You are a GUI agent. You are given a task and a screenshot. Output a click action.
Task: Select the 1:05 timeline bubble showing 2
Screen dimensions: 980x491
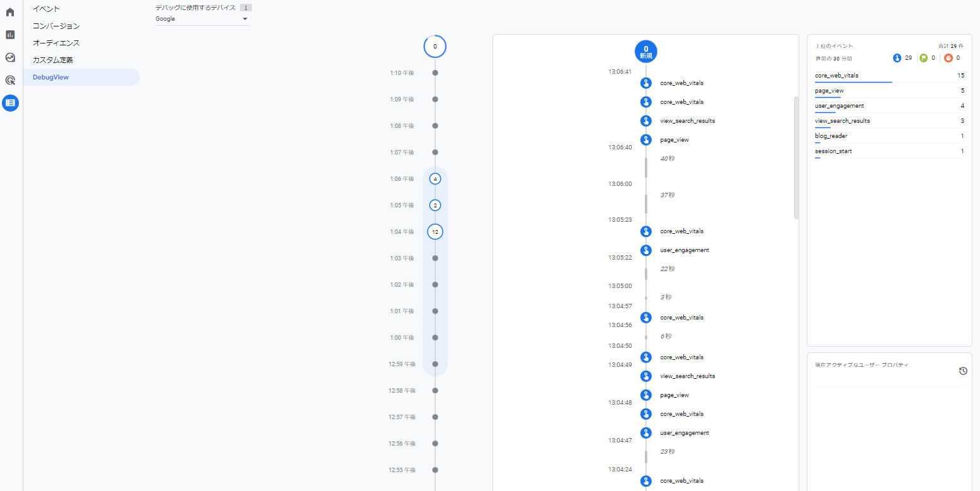coord(435,205)
